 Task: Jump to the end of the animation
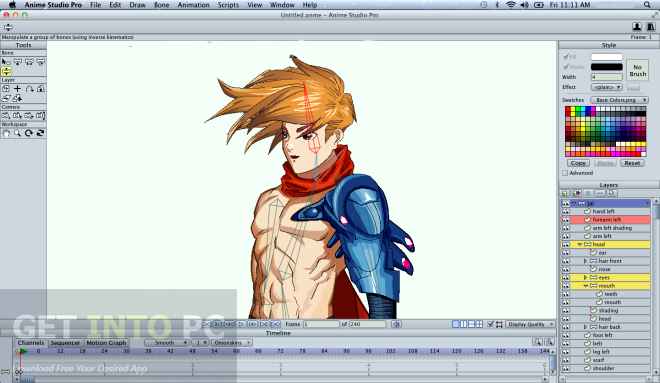275,324
